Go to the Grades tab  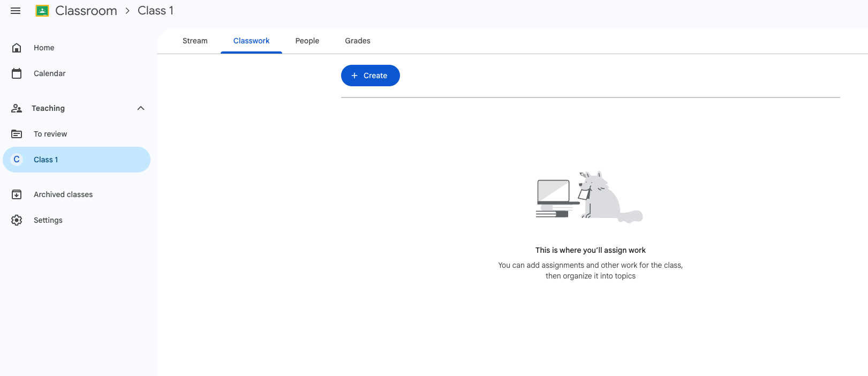click(x=358, y=41)
